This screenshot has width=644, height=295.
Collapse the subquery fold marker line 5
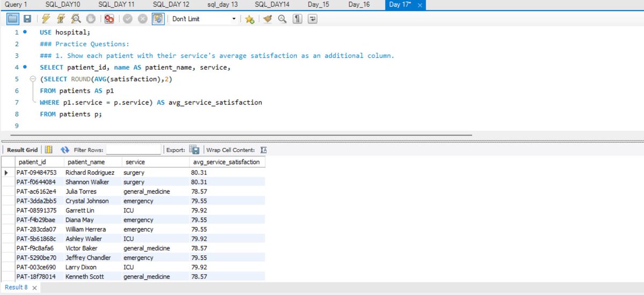pos(33,79)
